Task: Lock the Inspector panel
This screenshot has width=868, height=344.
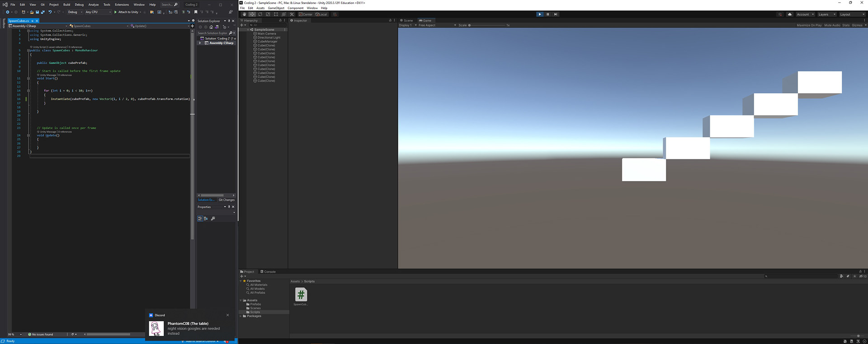Action: coord(390,20)
